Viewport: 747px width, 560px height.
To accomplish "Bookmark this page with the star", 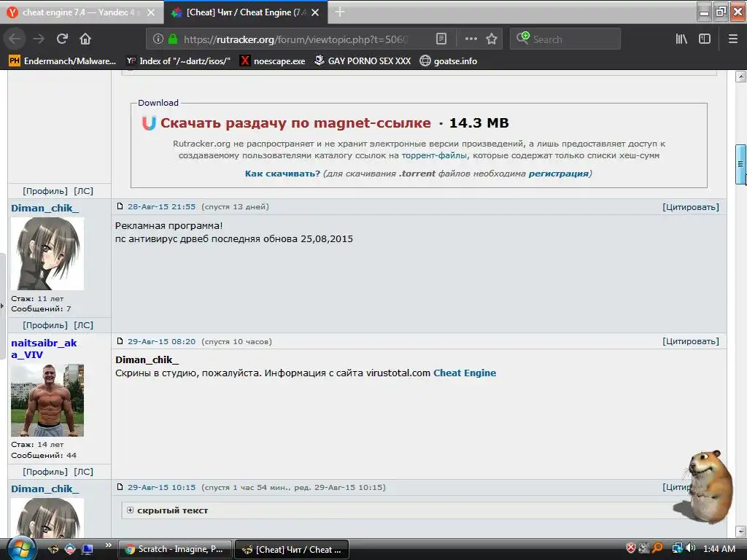I will [492, 39].
